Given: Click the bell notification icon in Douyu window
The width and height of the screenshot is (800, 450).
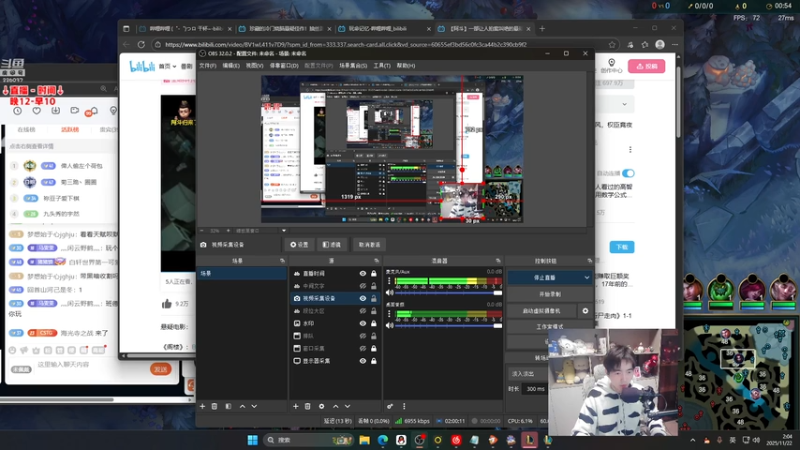Looking at the screenshot, I should tap(94, 111).
